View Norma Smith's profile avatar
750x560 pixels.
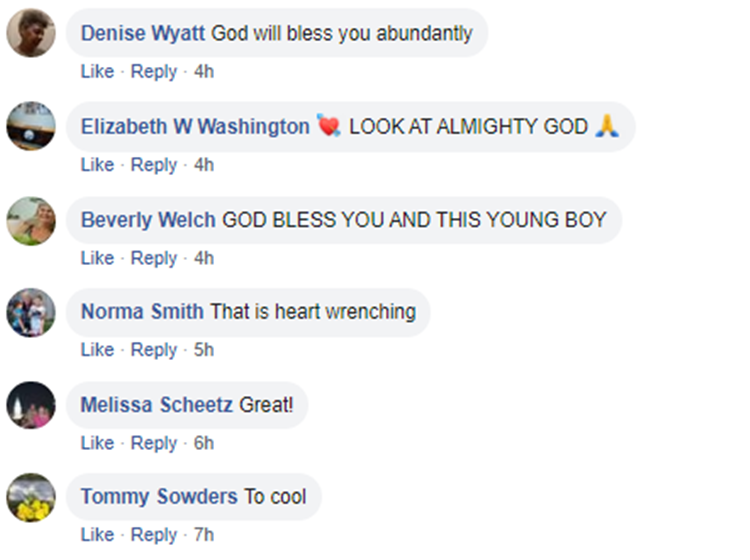tap(31, 312)
